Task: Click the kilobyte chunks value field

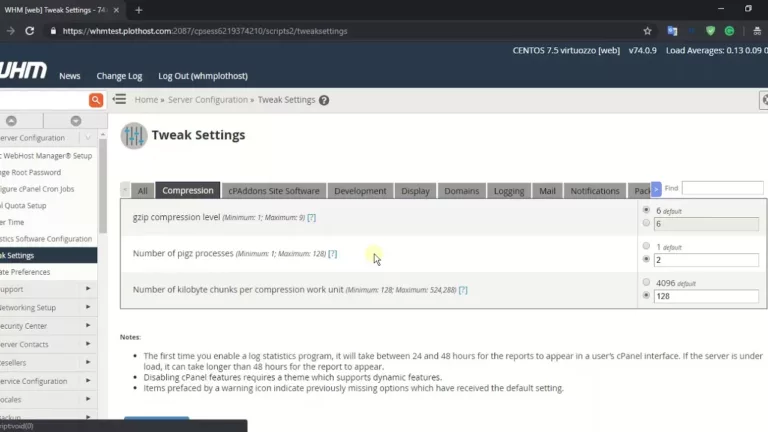Action: [x=706, y=296]
